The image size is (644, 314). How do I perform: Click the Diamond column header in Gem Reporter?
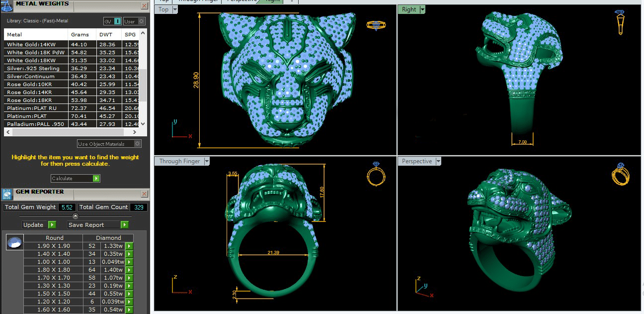coord(108,238)
